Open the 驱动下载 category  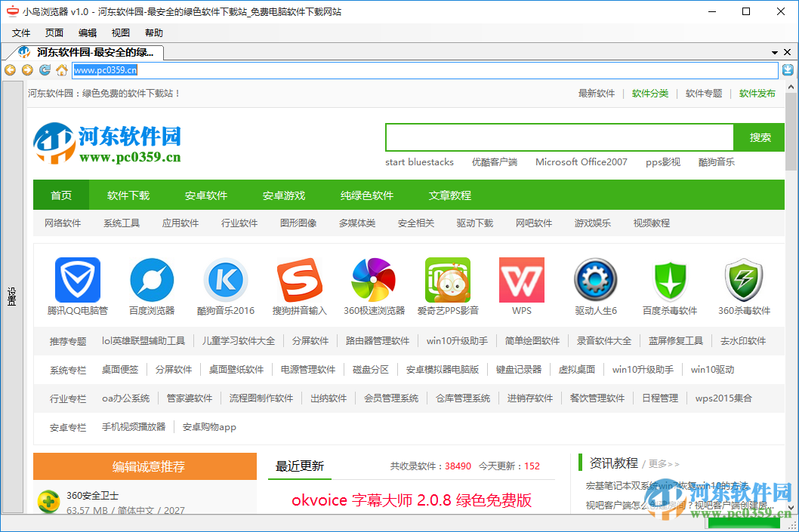(x=475, y=223)
